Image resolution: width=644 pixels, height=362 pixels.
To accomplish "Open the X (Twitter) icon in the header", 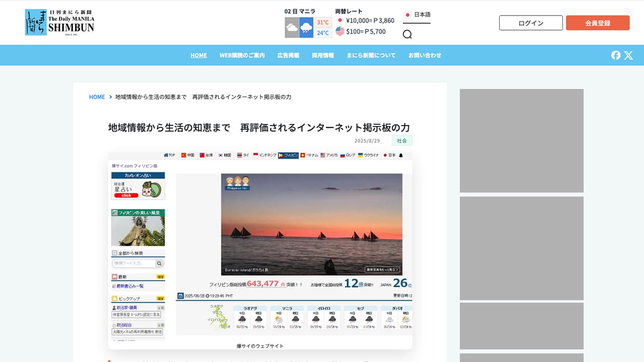I will [x=628, y=55].
